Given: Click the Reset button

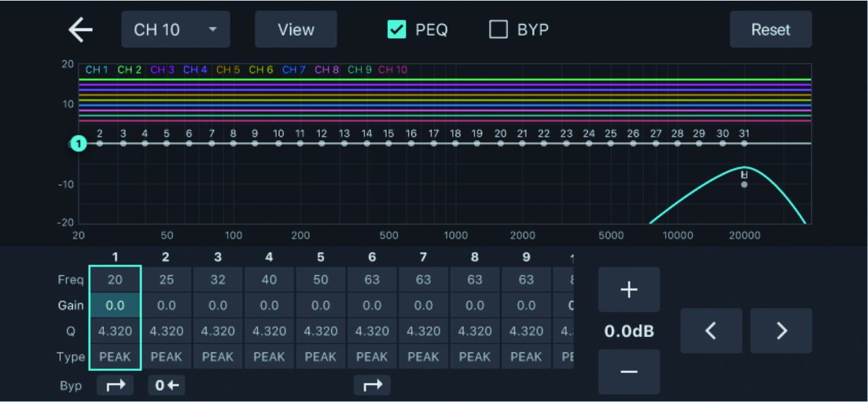Looking at the screenshot, I should (x=771, y=30).
